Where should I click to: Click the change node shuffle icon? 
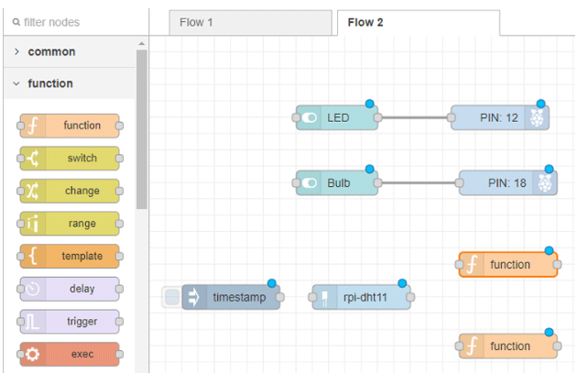pos(32,191)
